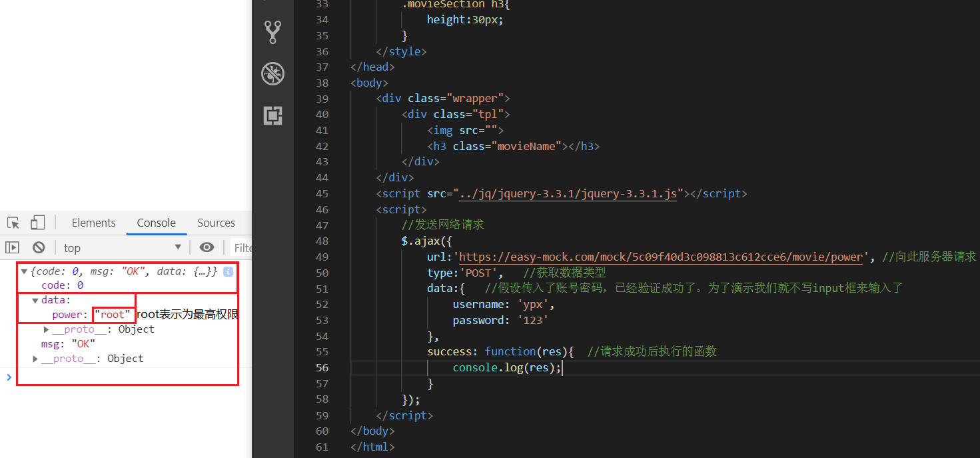This screenshot has height=458, width=980.
Task: Click the closing </head> tag line
Action: pyautogui.click(x=372, y=67)
